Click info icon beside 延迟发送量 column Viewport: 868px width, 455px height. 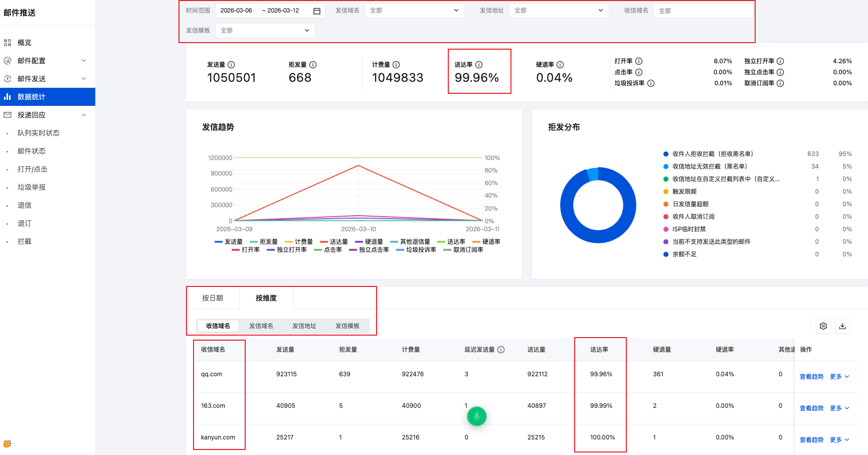pos(501,350)
